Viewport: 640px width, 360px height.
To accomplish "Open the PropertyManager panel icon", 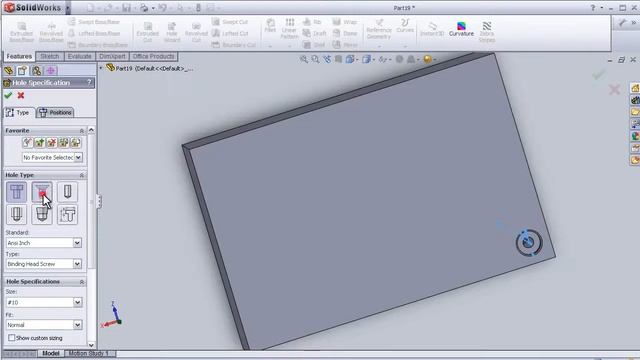I will click(22, 71).
